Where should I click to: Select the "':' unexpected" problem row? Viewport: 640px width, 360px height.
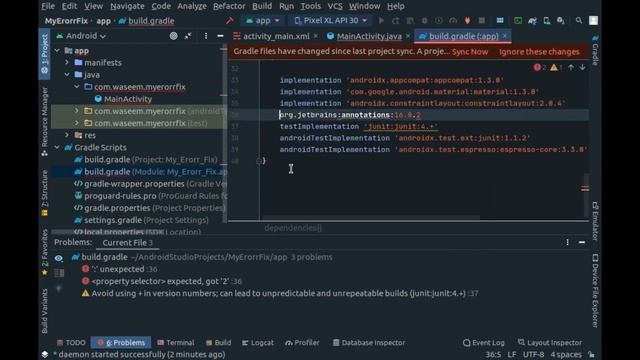[119, 269]
